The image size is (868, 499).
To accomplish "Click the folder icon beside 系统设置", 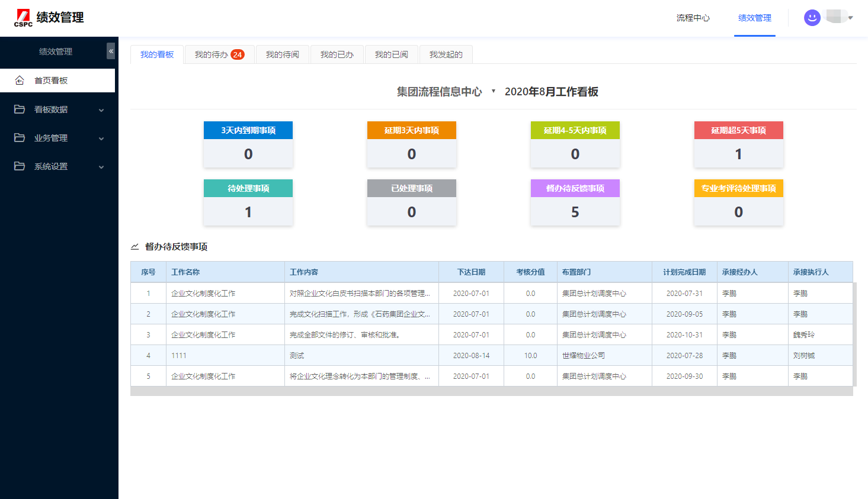I will pyautogui.click(x=20, y=166).
